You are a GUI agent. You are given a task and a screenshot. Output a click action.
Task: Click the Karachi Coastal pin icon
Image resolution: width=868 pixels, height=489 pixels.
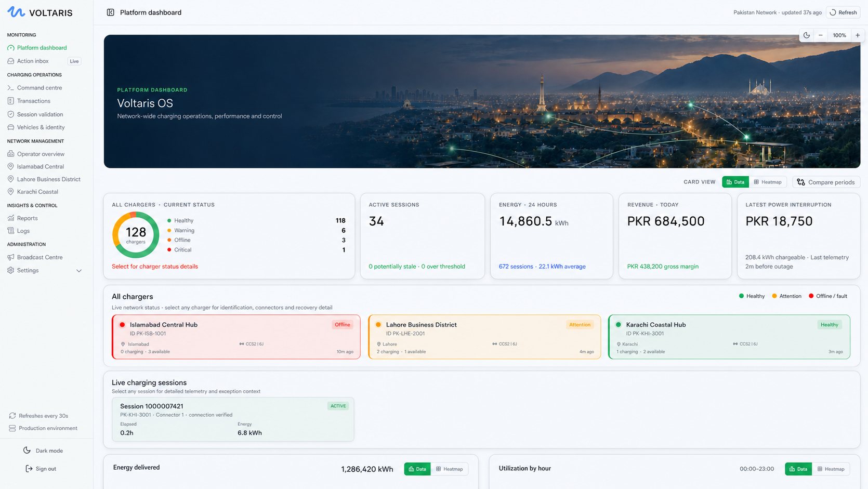click(x=11, y=192)
